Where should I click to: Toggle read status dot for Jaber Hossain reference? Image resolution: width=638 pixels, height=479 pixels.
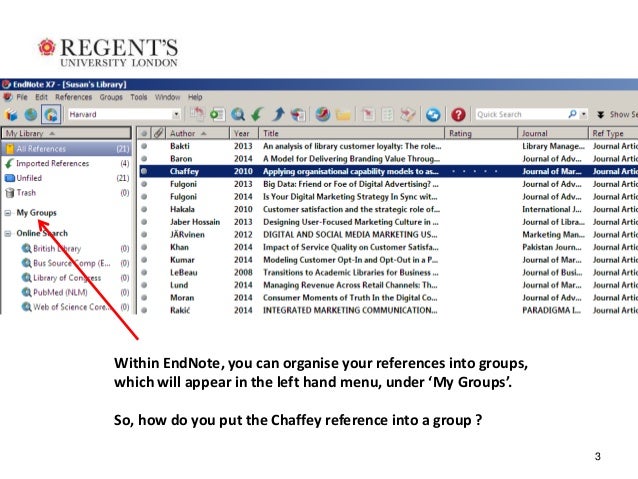pyautogui.click(x=144, y=222)
